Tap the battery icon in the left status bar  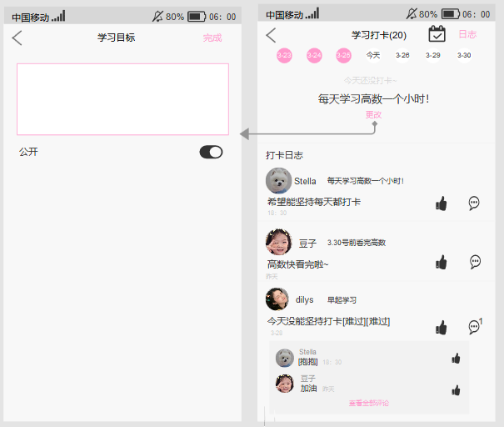[197, 17]
